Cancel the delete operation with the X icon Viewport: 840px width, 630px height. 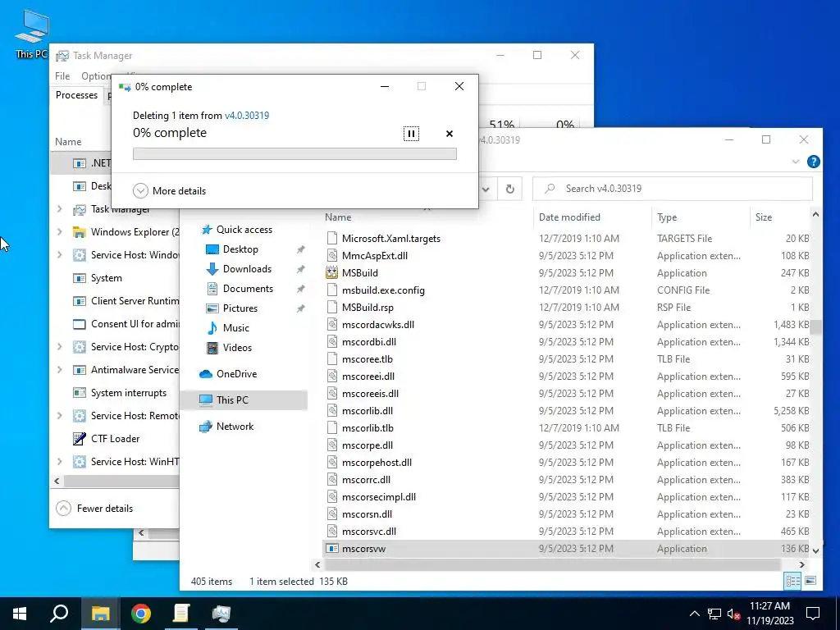click(x=450, y=134)
